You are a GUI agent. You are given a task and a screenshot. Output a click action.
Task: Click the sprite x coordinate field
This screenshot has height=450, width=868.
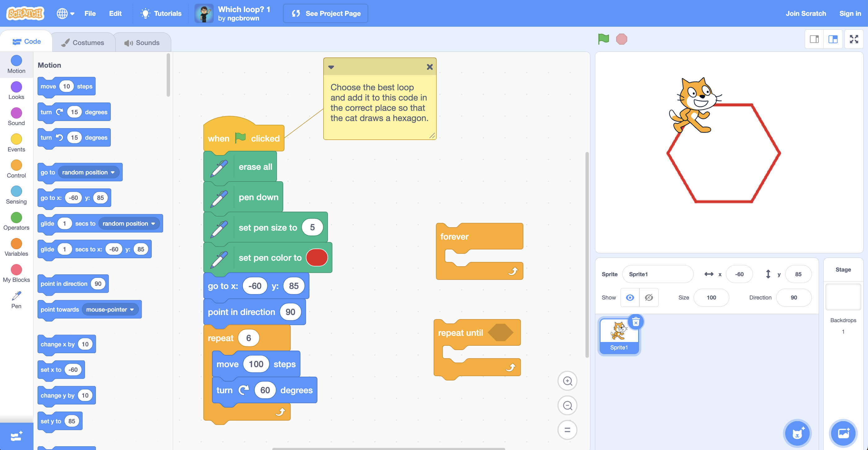pyautogui.click(x=739, y=274)
